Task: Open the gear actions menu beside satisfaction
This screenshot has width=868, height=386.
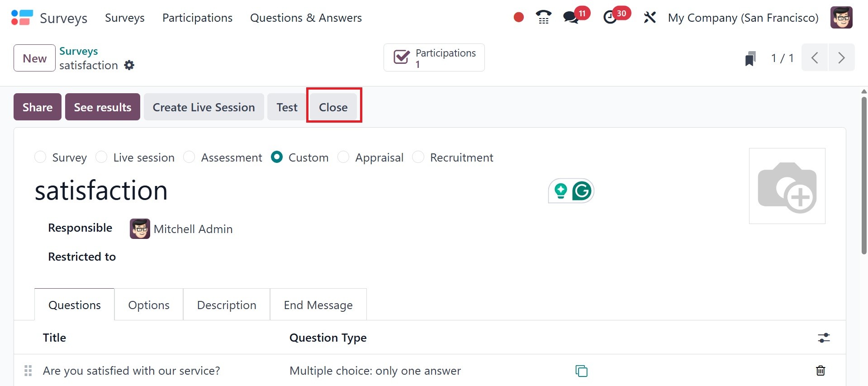Action: coord(129,66)
